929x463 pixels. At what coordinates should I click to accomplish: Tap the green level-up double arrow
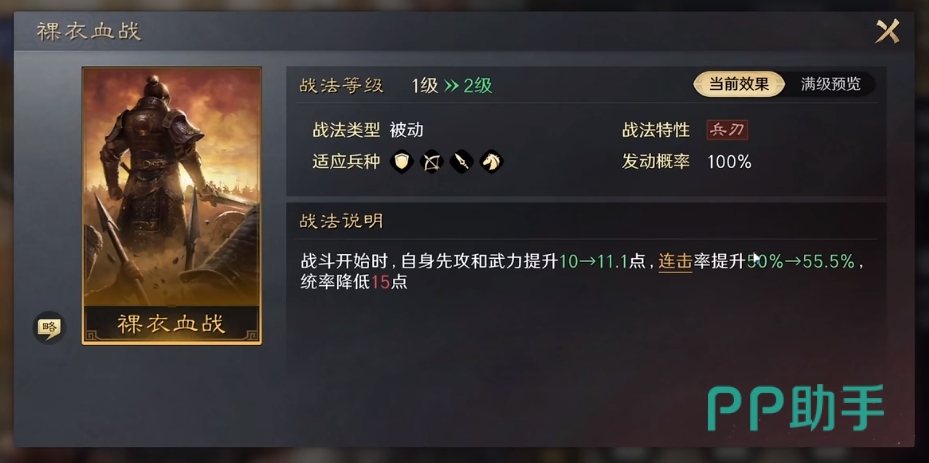coord(451,86)
